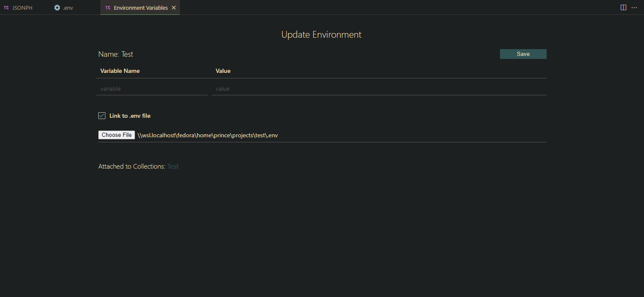Uncheck the Link to .env file checkbox
The height and width of the screenshot is (297, 644).
[102, 115]
